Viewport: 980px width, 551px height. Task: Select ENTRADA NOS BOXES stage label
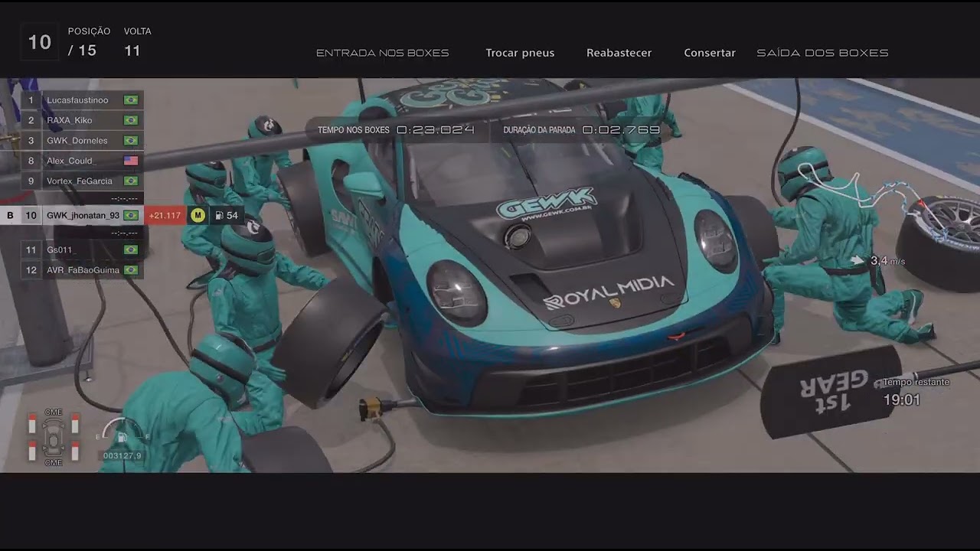pyautogui.click(x=382, y=53)
